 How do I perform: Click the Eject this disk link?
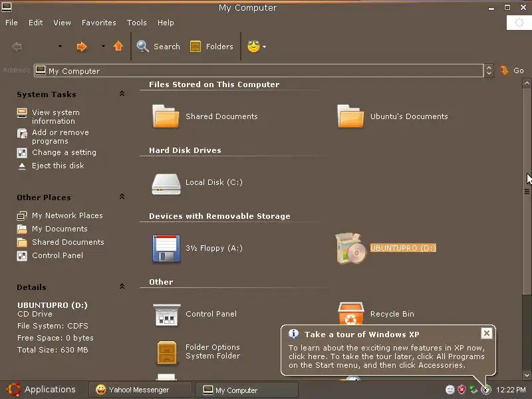(58, 166)
